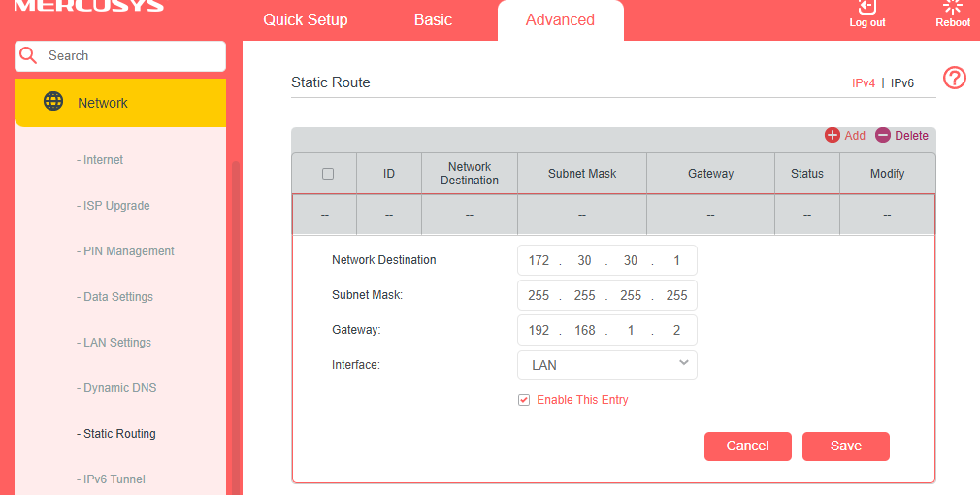This screenshot has width=980, height=495.
Task: Open Internet in sidebar menu
Action: (100, 160)
